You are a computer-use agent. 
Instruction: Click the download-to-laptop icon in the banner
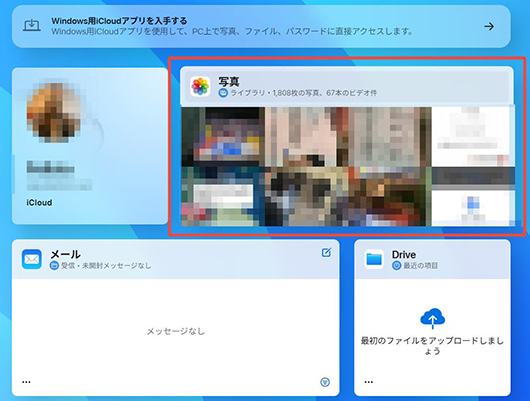32,26
